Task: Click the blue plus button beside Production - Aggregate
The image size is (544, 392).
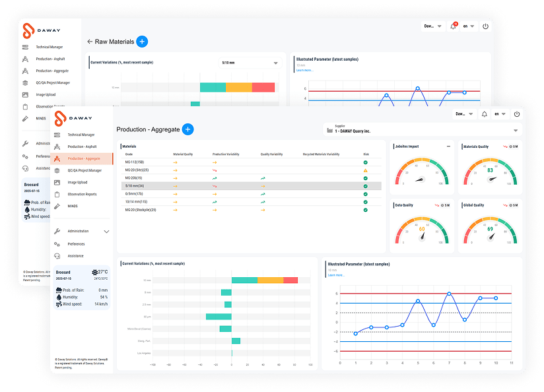Action: click(188, 129)
